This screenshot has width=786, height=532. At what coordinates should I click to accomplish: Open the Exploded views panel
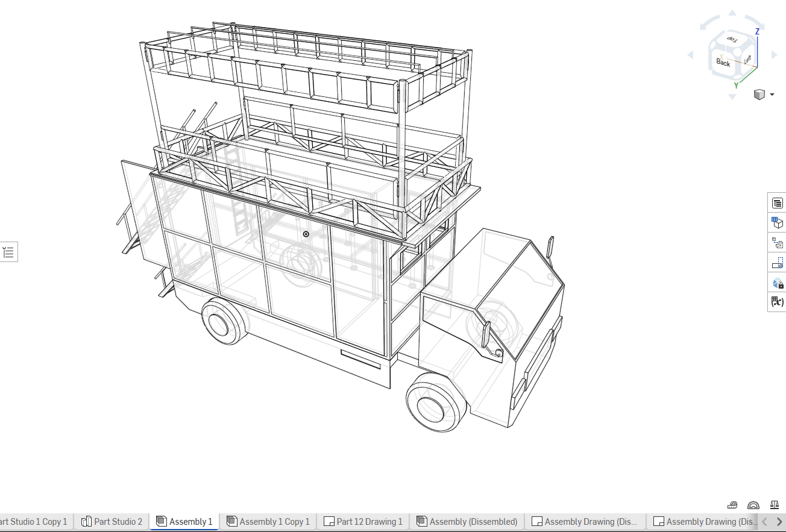point(778,243)
